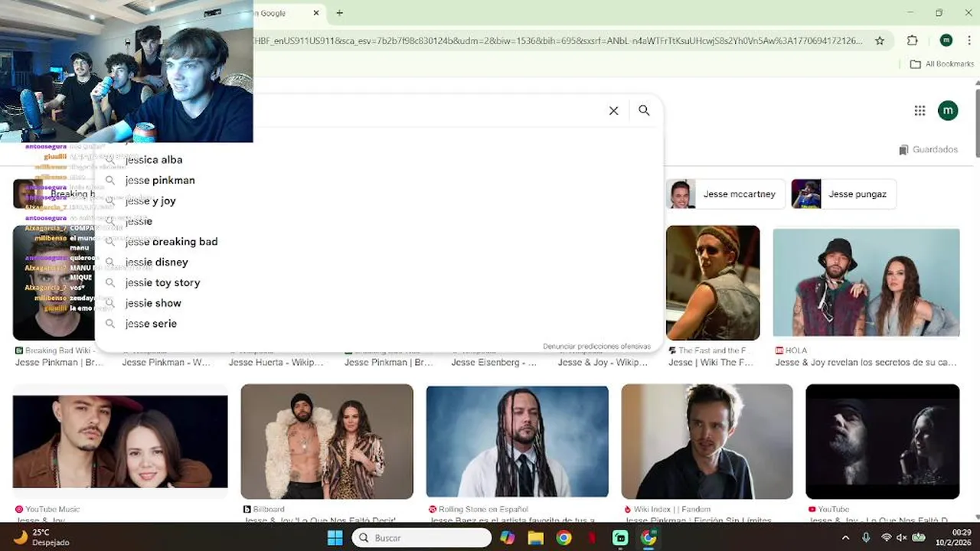
Task: Click 'Jesse Huerta - Wikip...' caption
Action: tap(276, 363)
